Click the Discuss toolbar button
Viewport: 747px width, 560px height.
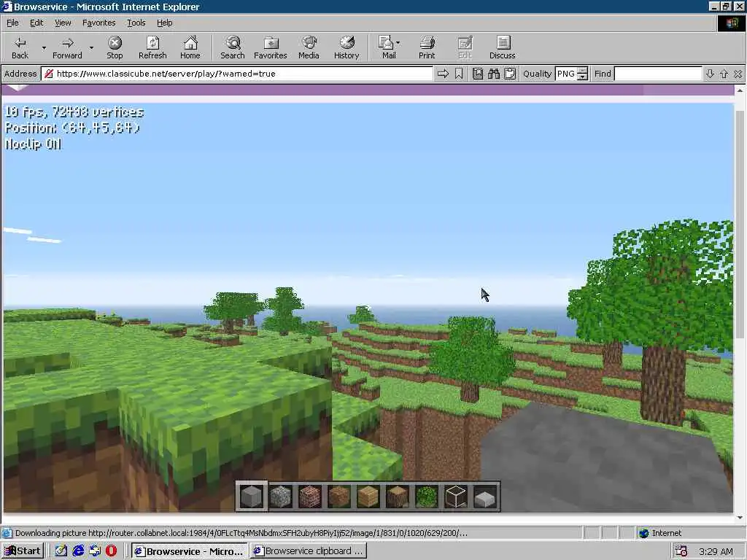pos(502,47)
